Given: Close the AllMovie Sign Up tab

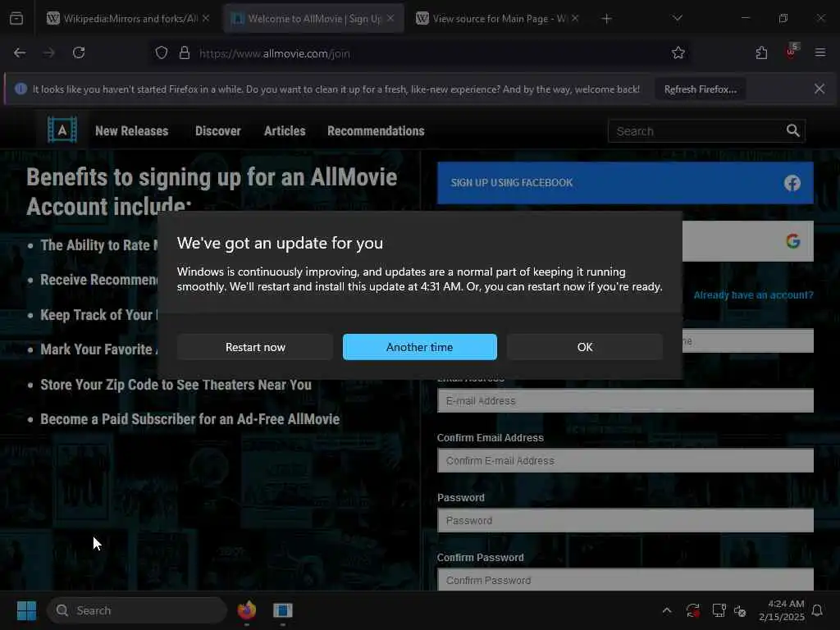Looking at the screenshot, I should click(390, 18).
